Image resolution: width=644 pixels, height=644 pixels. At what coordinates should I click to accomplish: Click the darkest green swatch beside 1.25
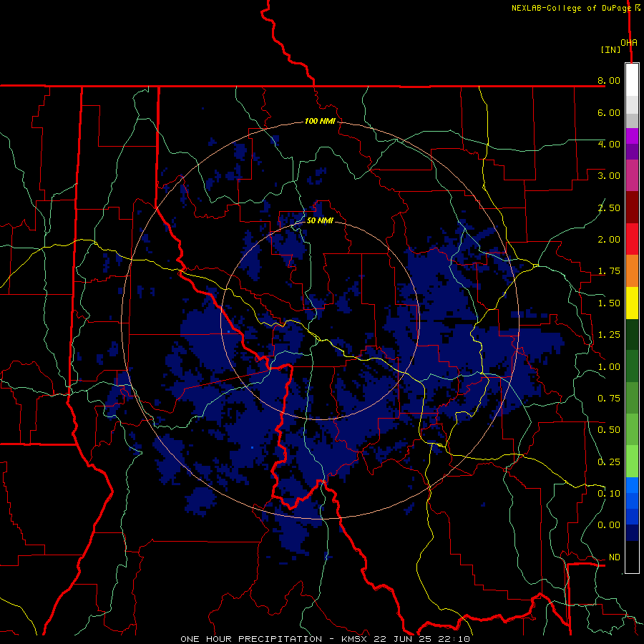632,334
